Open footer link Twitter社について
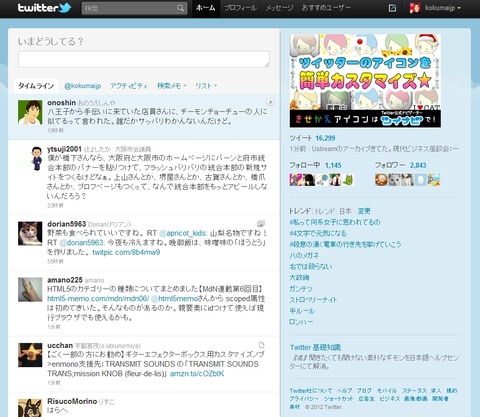The width and height of the screenshot is (480, 417). click(311, 390)
